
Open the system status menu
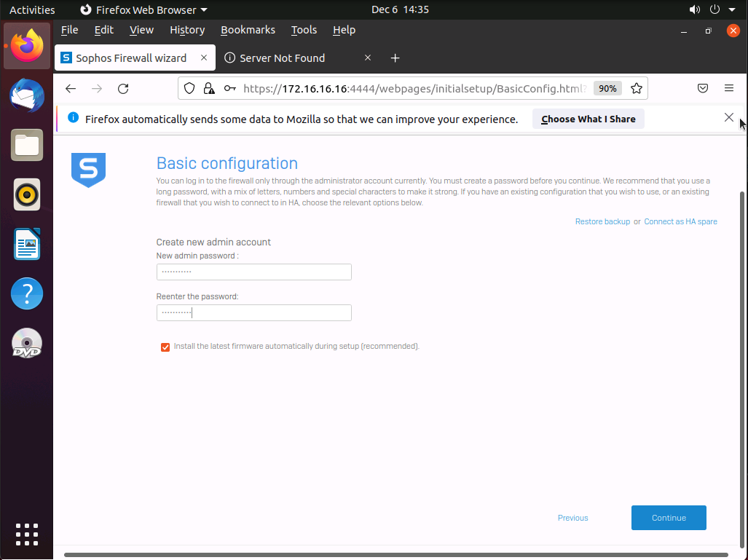(x=714, y=10)
